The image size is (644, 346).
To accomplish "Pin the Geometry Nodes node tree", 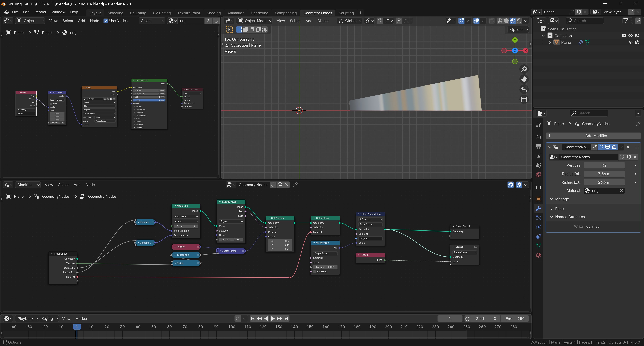I will click(295, 185).
